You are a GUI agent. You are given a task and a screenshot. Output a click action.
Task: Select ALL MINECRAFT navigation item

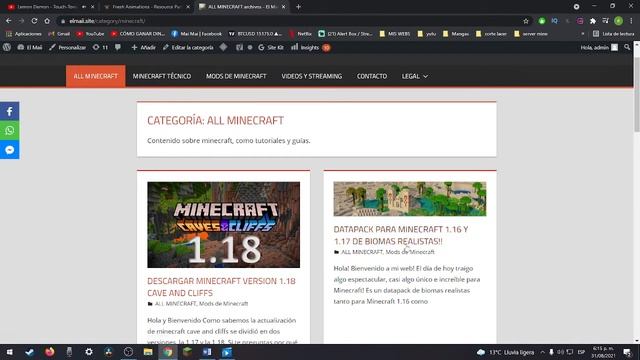point(96,76)
